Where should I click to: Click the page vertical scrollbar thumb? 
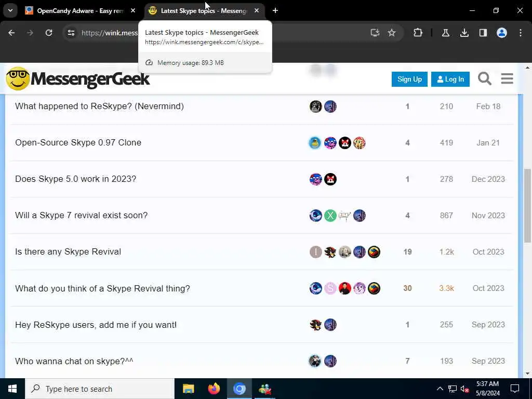point(527,205)
